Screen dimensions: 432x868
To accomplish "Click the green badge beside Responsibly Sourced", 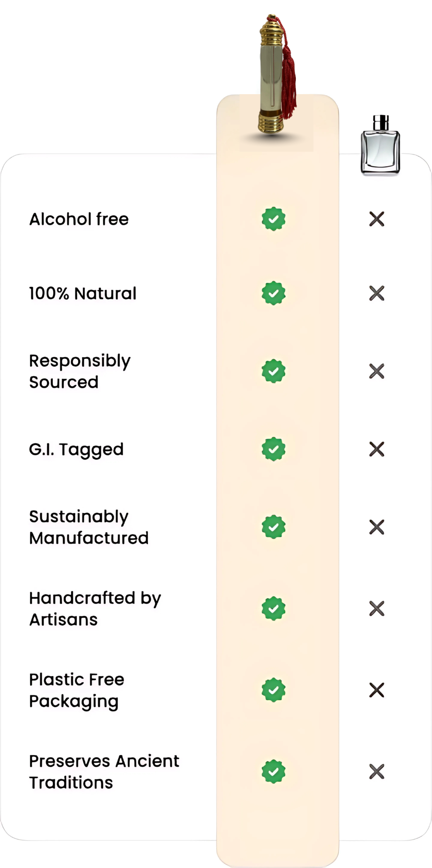I will tap(274, 371).
